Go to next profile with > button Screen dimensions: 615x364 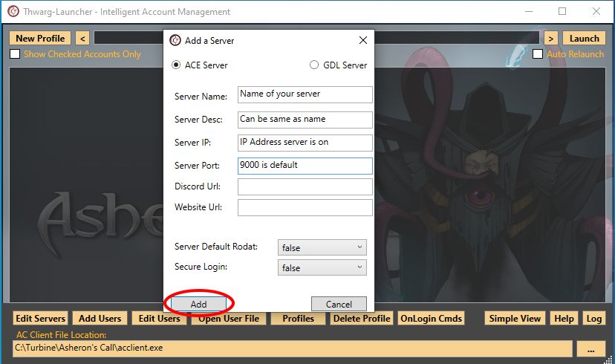550,38
